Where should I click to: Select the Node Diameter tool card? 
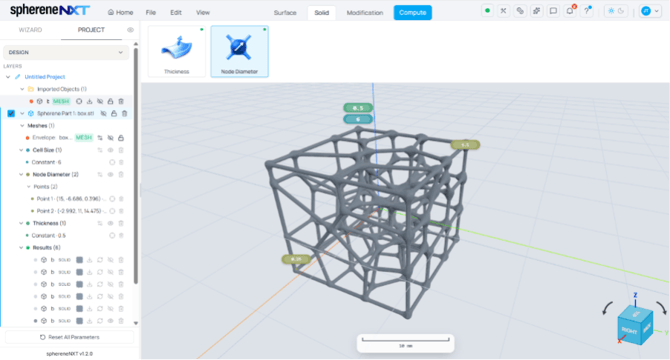pyautogui.click(x=239, y=51)
